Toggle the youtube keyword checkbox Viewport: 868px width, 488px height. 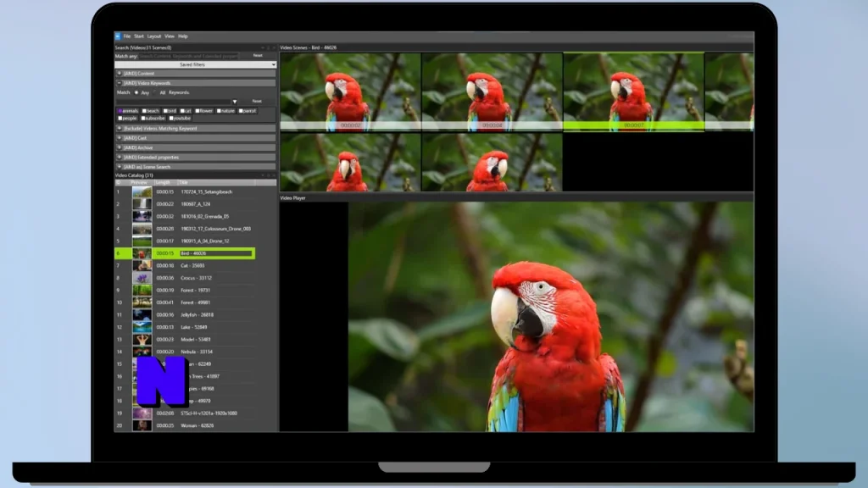(171, 118)
